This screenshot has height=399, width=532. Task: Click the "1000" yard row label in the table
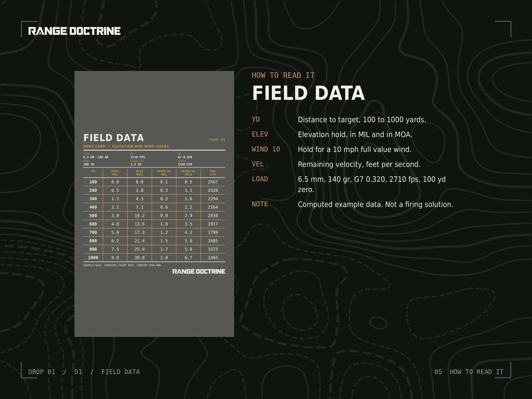pos(93,258)
